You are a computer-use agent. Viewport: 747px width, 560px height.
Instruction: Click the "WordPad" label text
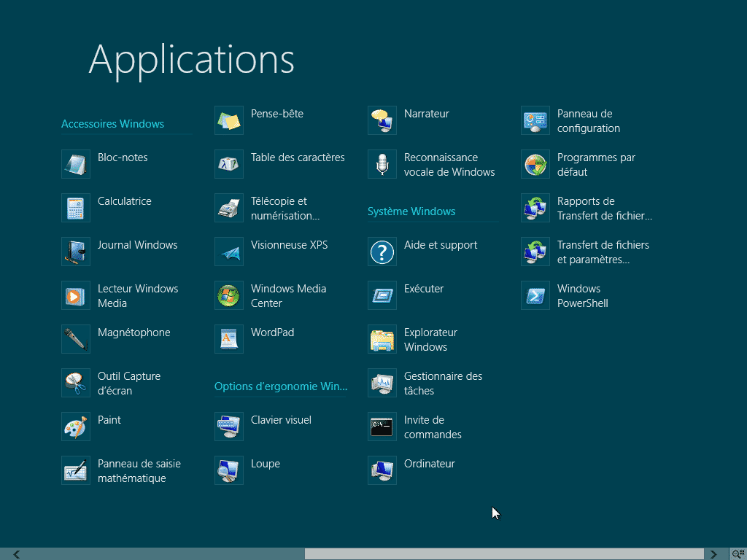[273, 332]
